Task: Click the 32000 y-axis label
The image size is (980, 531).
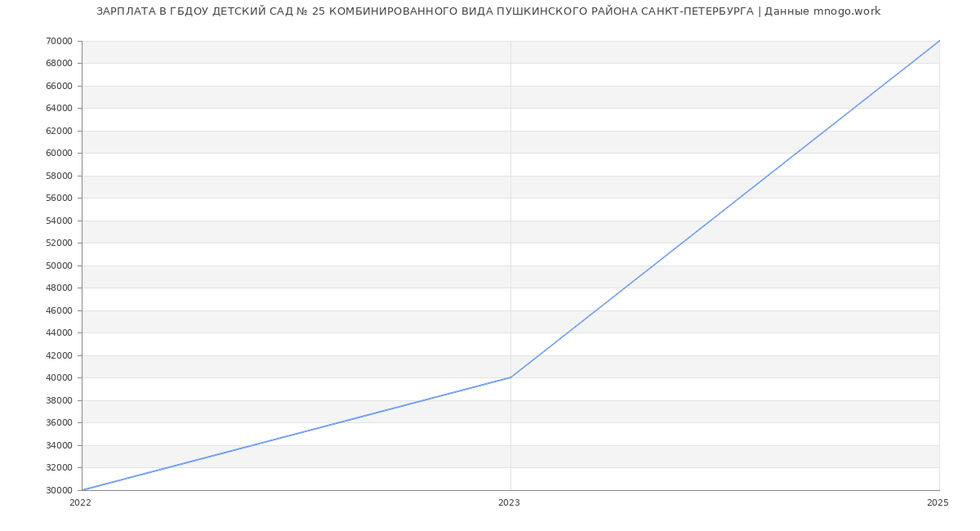Action: click(60, 467)
